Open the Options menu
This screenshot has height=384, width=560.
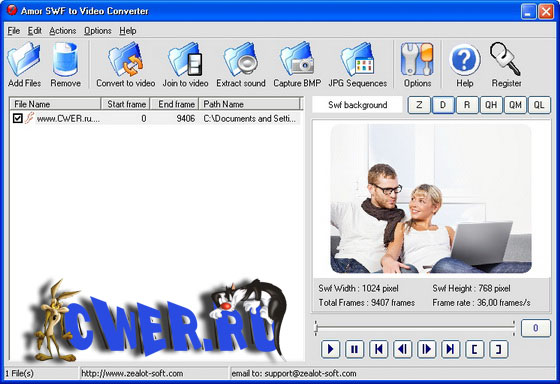[98, 31]
